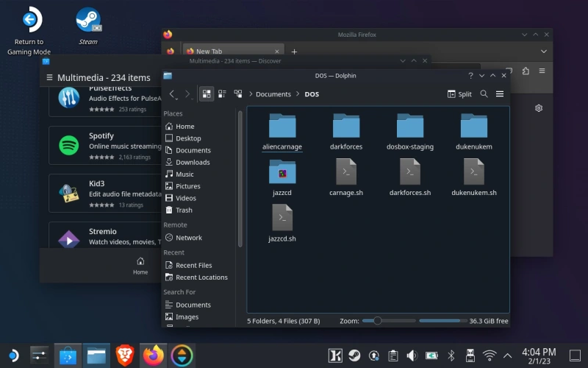The height and width of the screenshot is (368, 588).
Task: Go back in Dolphin navigation
Action: coord(173,94)
